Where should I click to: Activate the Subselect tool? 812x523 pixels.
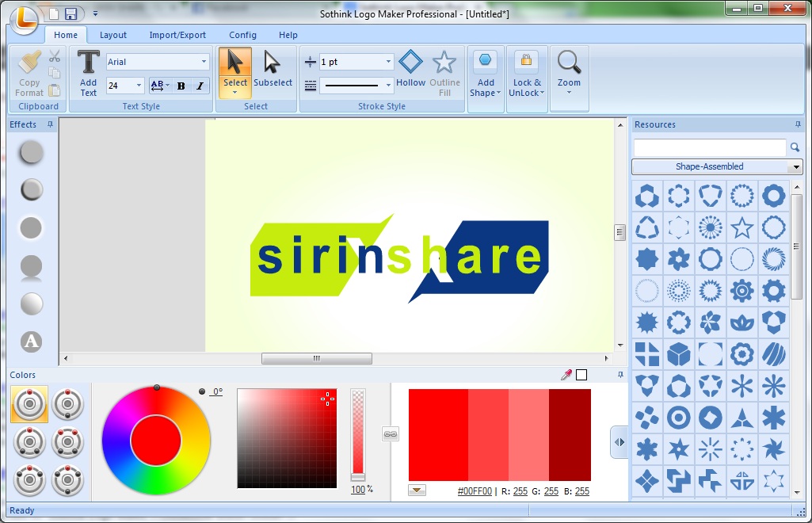pos(273,71)
